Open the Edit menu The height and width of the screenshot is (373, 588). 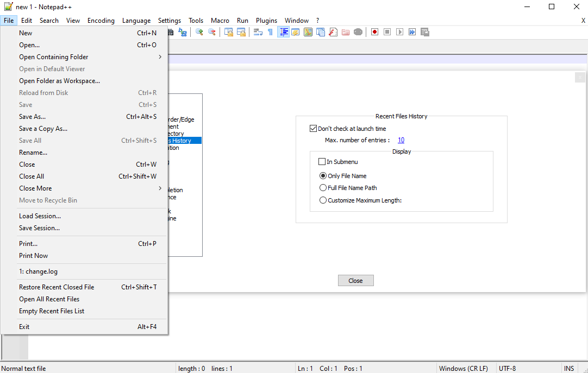coord(27,21)
